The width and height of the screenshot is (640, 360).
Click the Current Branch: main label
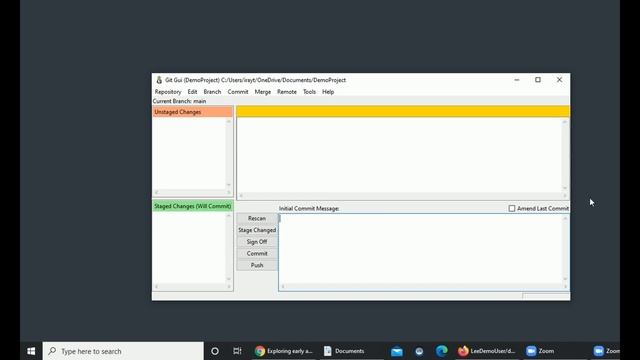coord(180,101)
